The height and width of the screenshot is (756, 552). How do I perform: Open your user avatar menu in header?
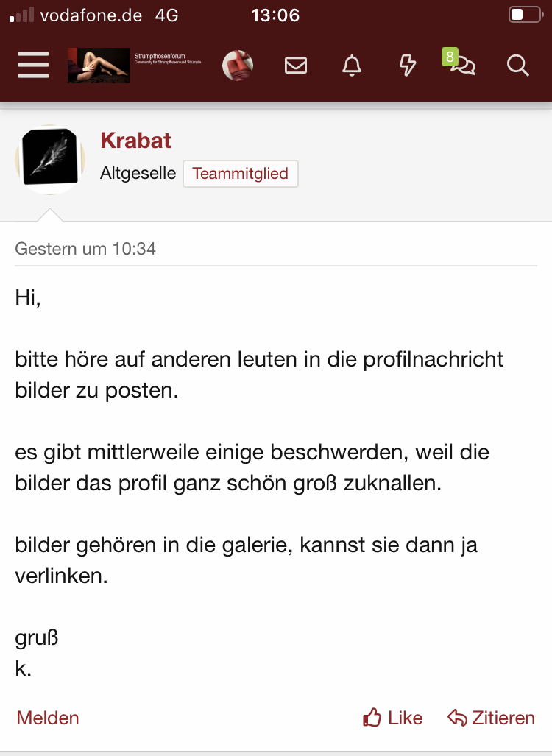coord(238,65)
